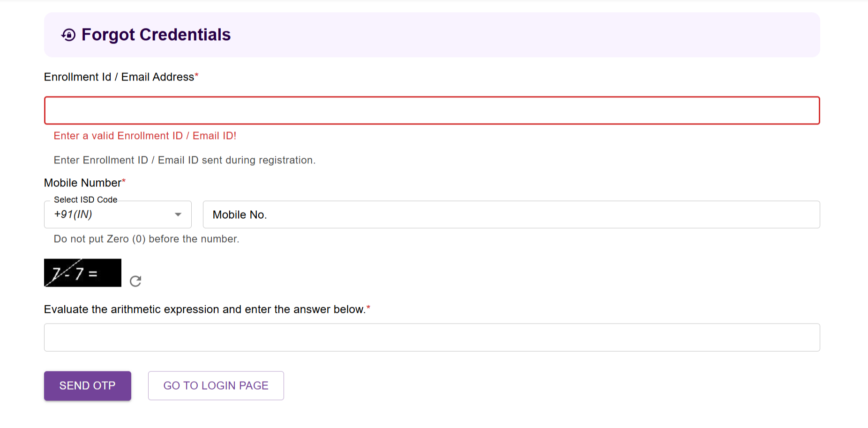This screenshot has height=428, width=868.
Task: Click the red invalid Enrollment ID error message
Action: tap(145, 136)
